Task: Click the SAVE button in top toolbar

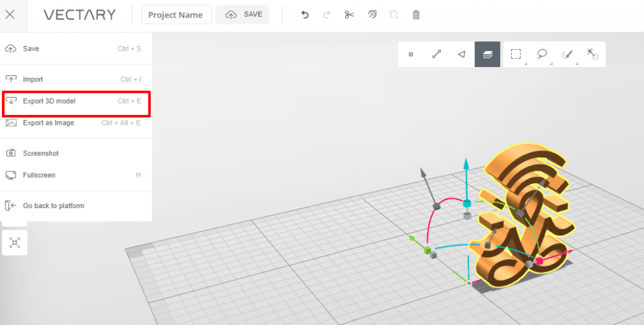Action: click(x=242, y=14)
